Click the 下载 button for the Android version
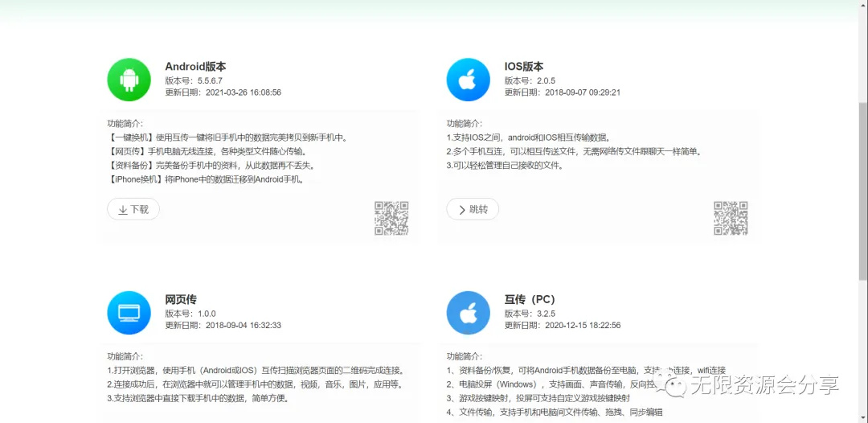This screenshot has height=423, width=868. 133,209
